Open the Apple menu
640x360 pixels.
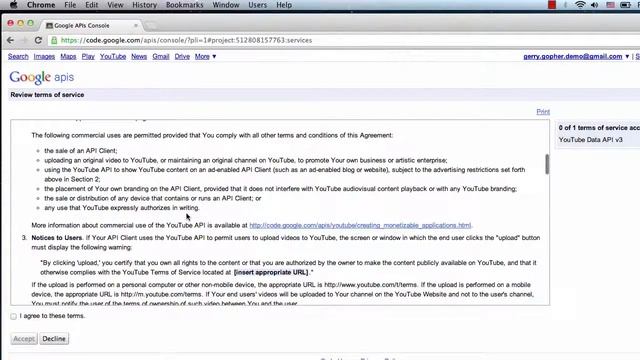point(13,5)
